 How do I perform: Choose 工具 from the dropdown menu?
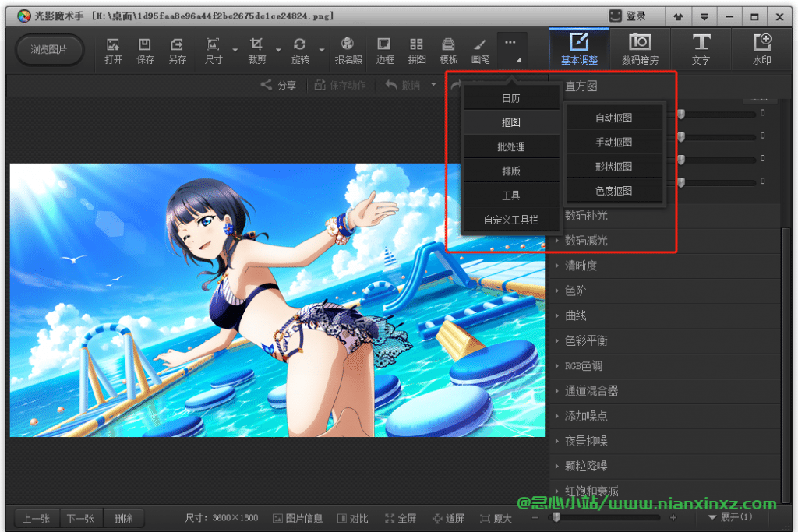pos(511,196)
